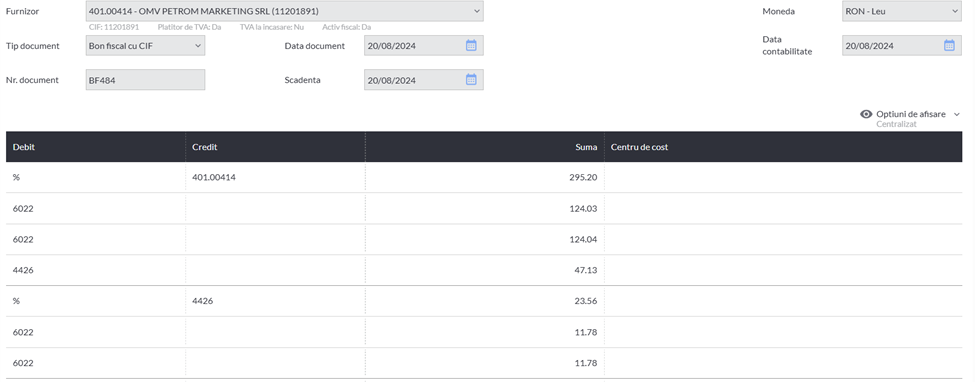Open calendar for Data contabilitate

(x=949, y=45)
